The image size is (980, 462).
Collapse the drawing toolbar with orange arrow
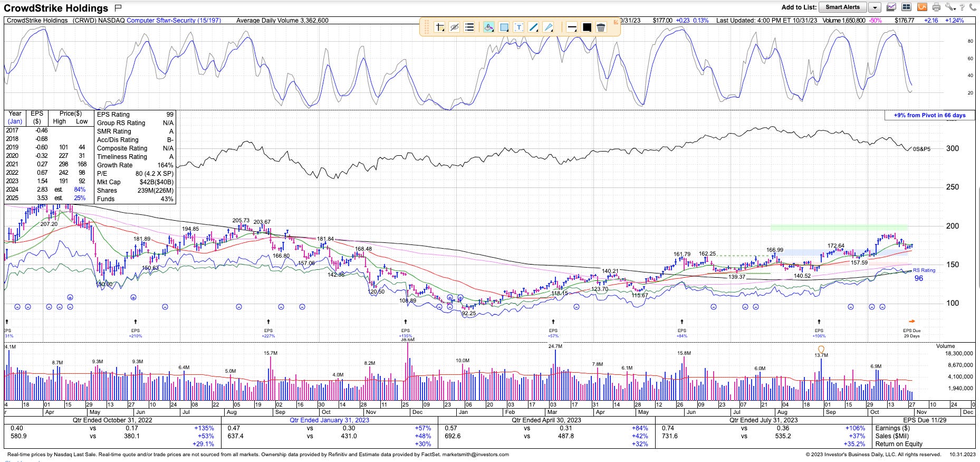coord(616,22)
